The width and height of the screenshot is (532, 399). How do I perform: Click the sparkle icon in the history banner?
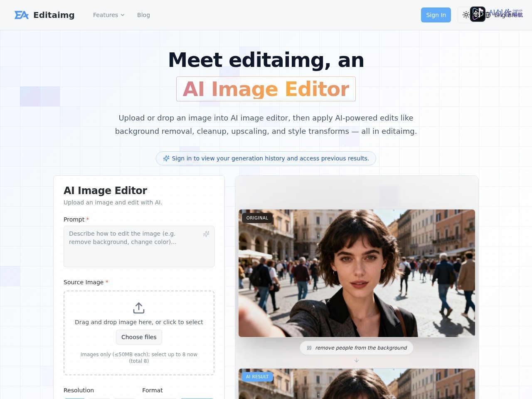click(x=166, y=158)
